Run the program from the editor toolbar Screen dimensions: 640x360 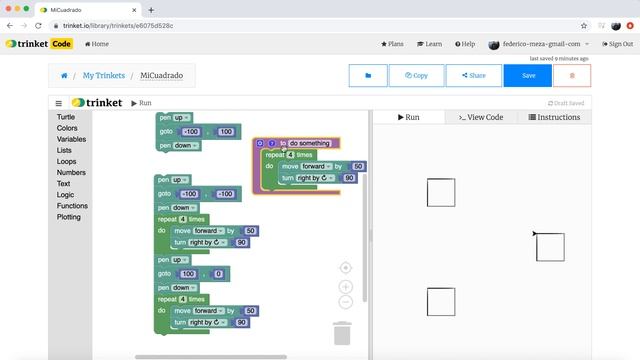tap(141, 103)
